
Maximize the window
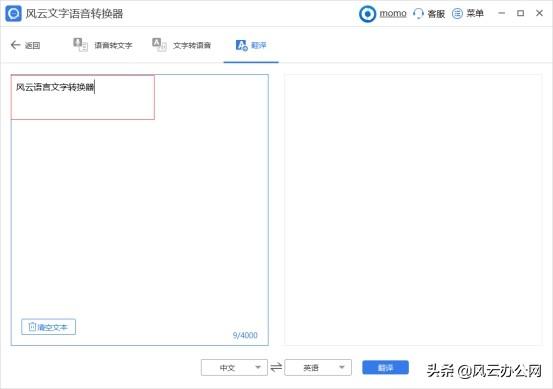pyautogui.click(x=521, y=13)
